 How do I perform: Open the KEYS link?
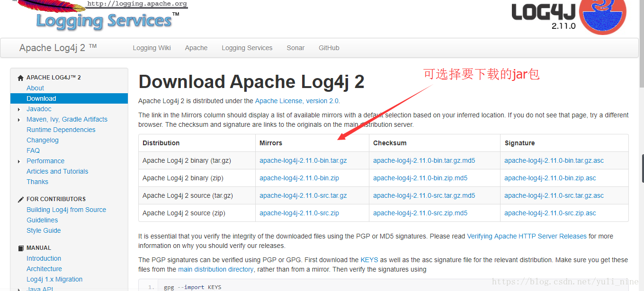tap(369, 260)
